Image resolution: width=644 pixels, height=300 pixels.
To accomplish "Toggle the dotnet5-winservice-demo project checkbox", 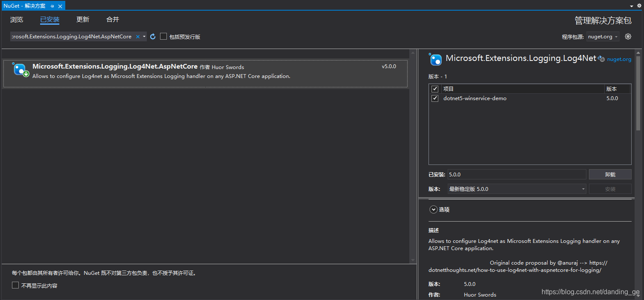I will (x=435, y=98).
